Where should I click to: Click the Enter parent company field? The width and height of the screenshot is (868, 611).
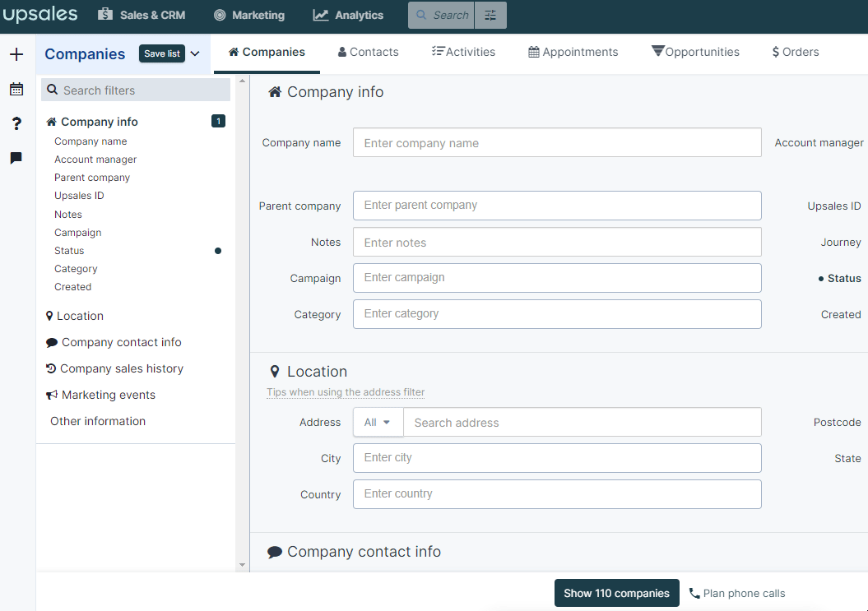tap(558, 206)
